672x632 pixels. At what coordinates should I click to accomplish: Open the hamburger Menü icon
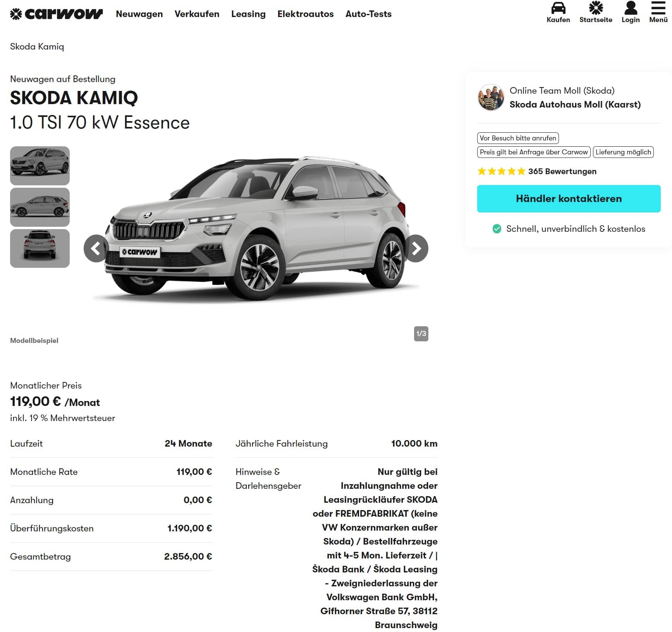point(658,8)
